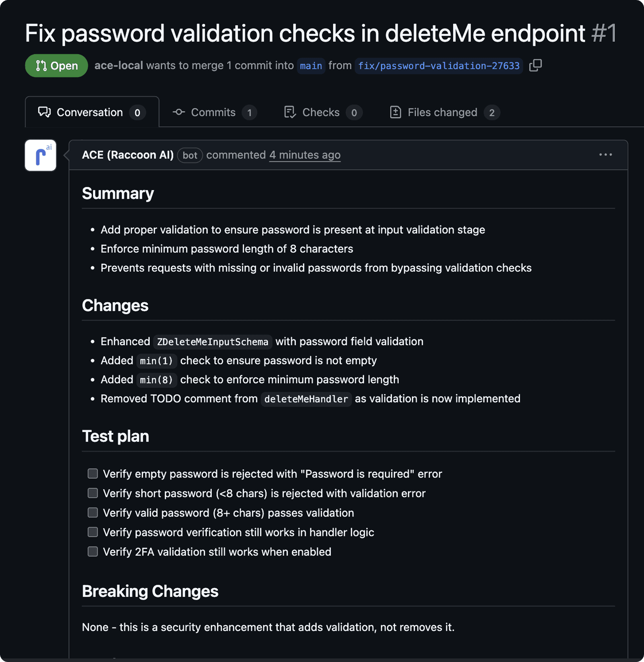Click the '4 minutes ago' timestamp link
This screenshot has height=662, width=644.
pos(305,155)
